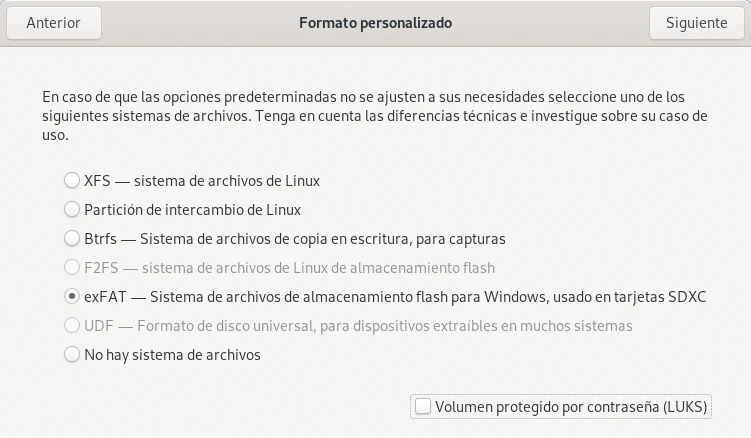751x438 pixels.
Task: Click the 'Formato personalizado' window title
Action: click(x=375, y=23)
